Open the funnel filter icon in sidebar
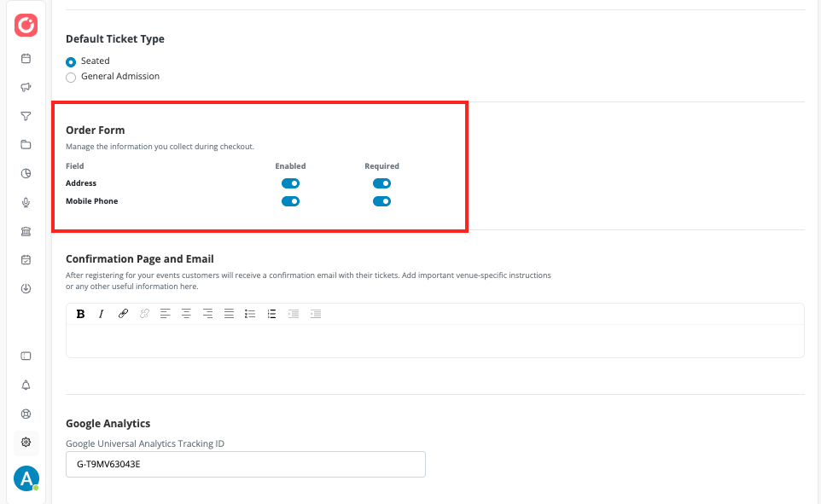821x504 pixels. pyautogui.click(x=26, y=116)
